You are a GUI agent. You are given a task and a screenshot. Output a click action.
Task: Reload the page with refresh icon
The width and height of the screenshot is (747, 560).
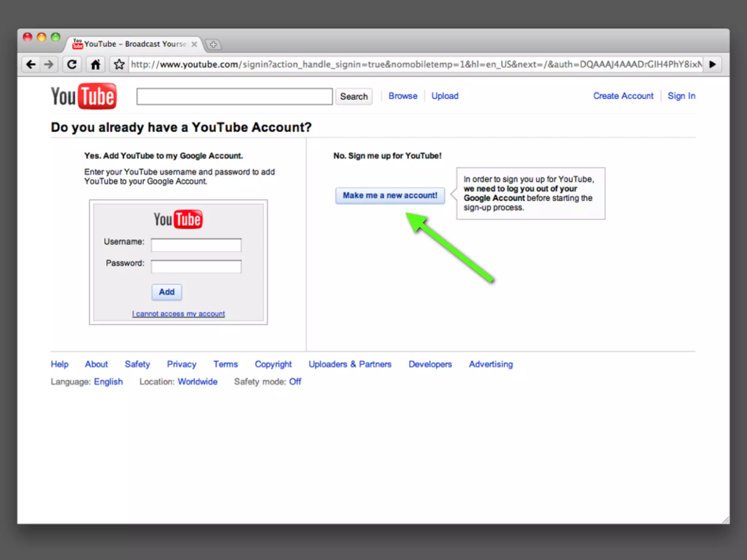pyautogui.click(x=72, y=65)
